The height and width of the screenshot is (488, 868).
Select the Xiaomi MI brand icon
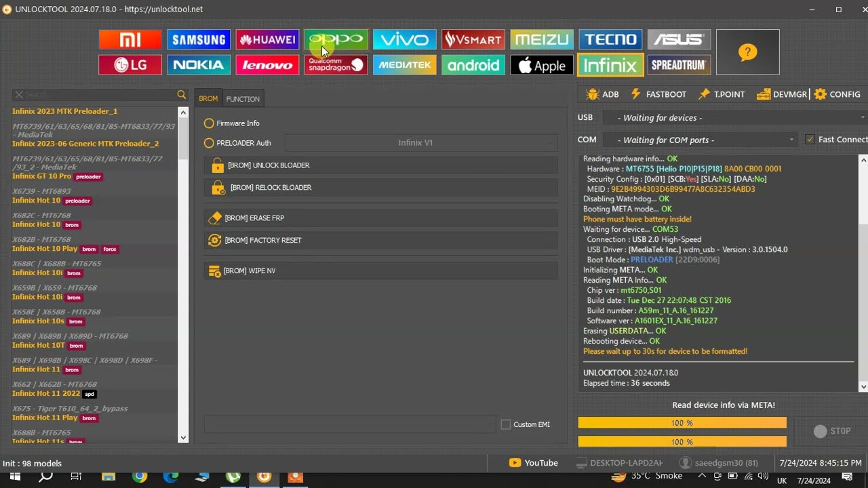[130, 39]
